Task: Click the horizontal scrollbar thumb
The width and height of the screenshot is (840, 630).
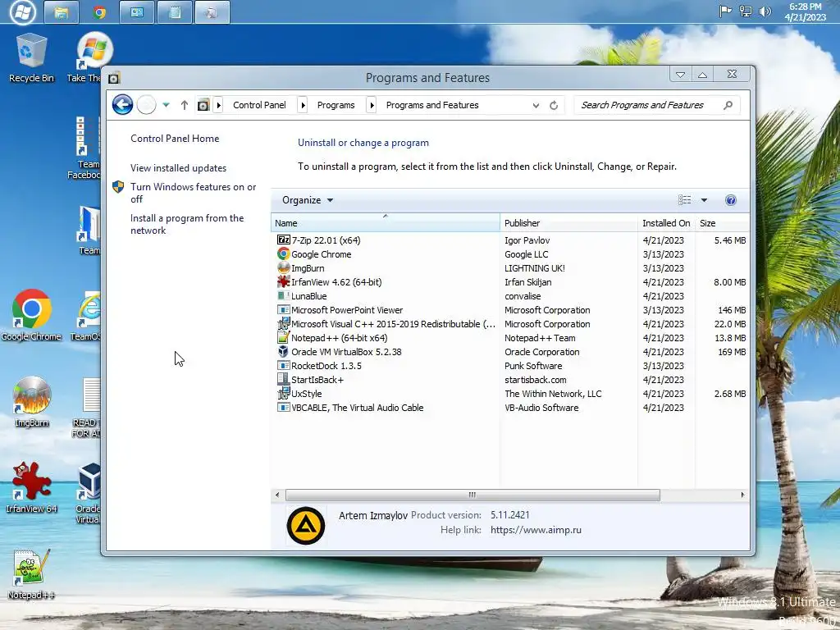Action: click(472, 495)
